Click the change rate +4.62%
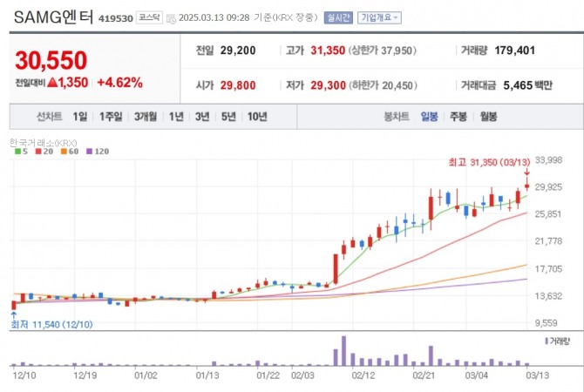The image size is (584, 392). [x=119, y=83]
